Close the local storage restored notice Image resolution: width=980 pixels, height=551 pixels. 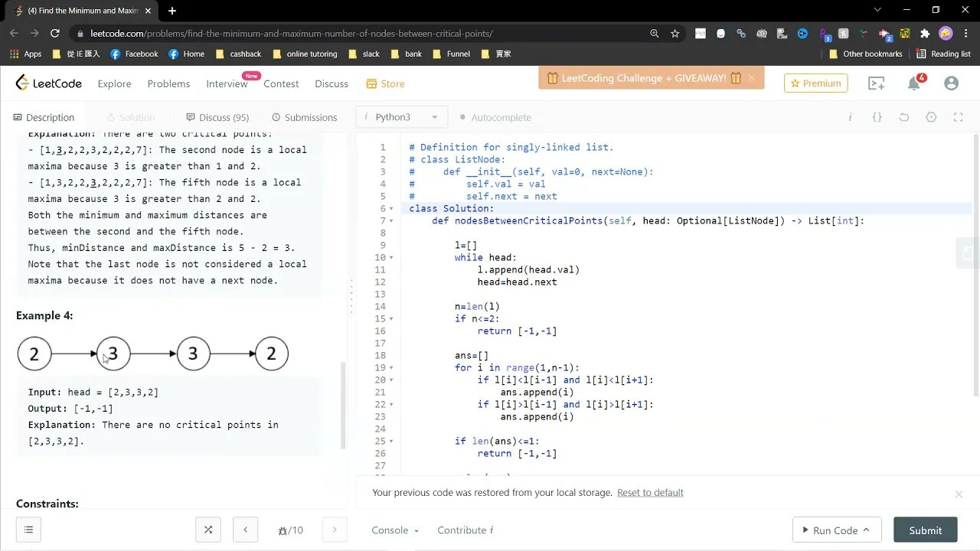959,494
